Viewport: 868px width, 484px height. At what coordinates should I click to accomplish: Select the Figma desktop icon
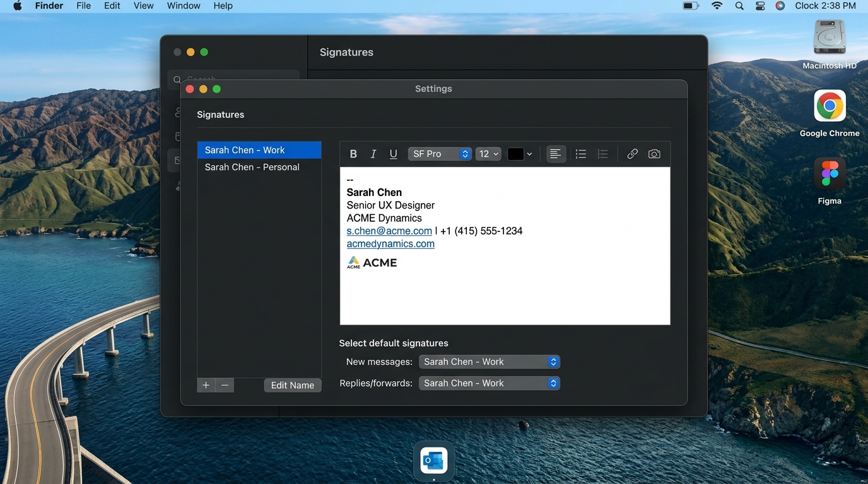click(830, 181)
